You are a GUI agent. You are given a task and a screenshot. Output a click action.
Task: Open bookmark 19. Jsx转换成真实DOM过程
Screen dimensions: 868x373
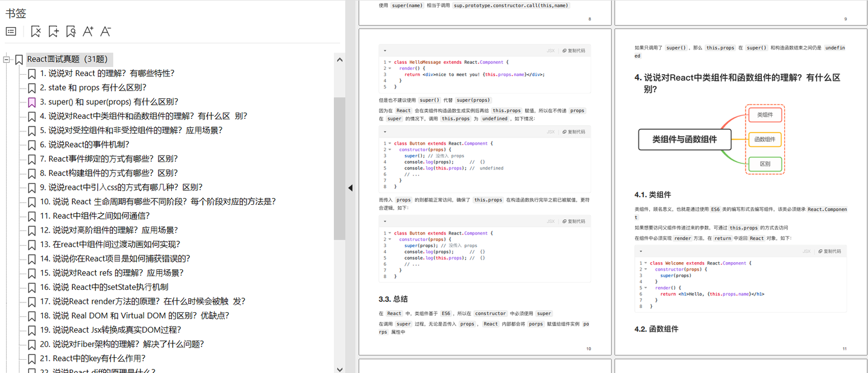point(110,330)
